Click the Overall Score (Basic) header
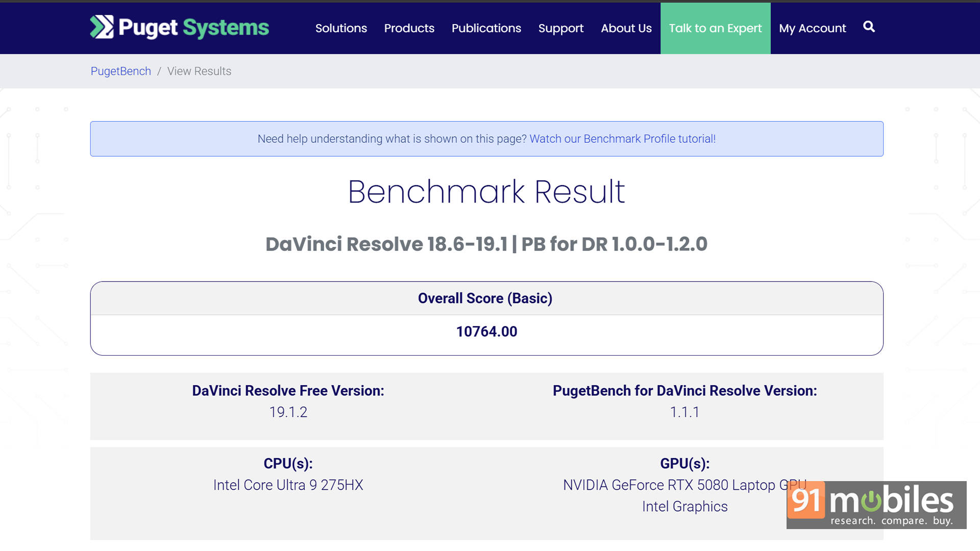Image resolution: width=980 pixels, height=551 pixels. click(485, 298)
